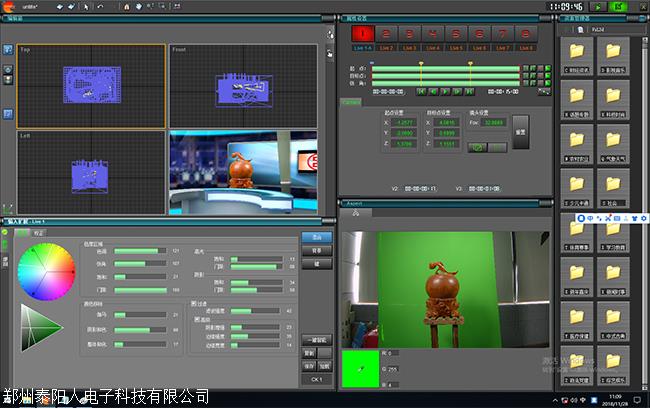Click the large reset button beside Fov
This screenshot has width=650, height=408.
click(x=520, y=132)
